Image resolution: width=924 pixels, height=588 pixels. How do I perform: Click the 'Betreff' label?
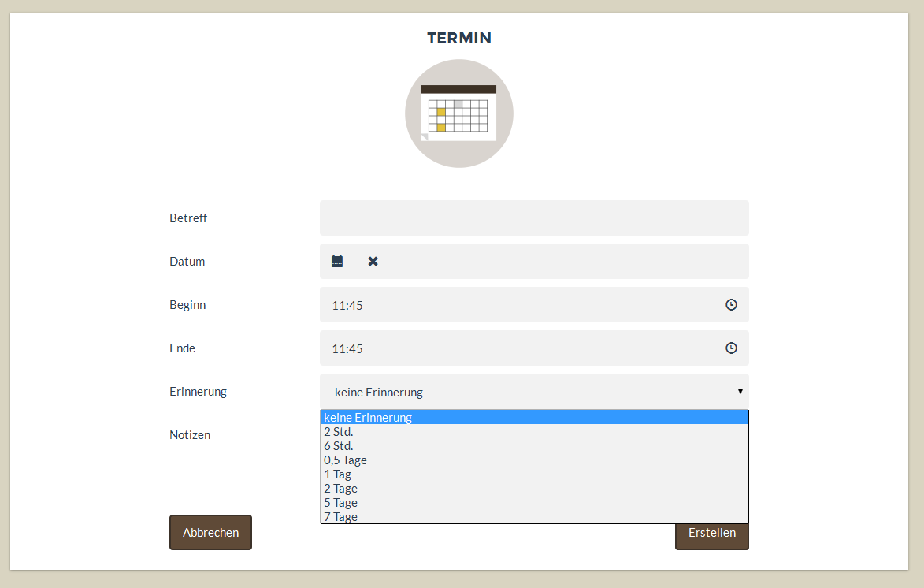point(188,218)
